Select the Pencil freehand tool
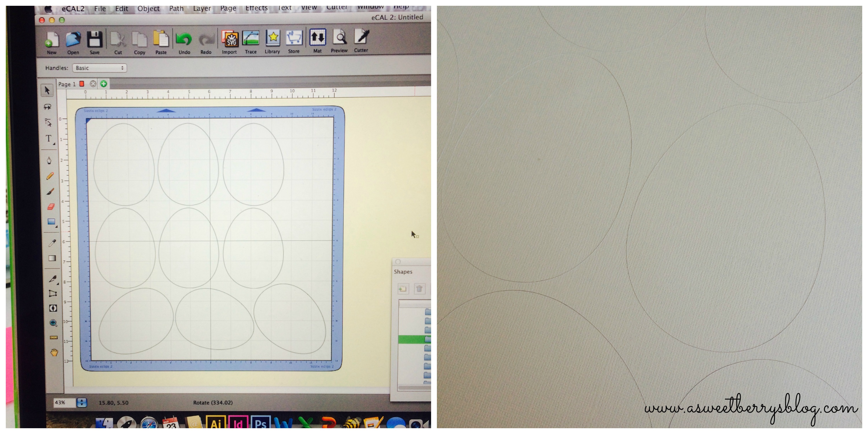The image size is (868, 434). [x=50, y=176]
